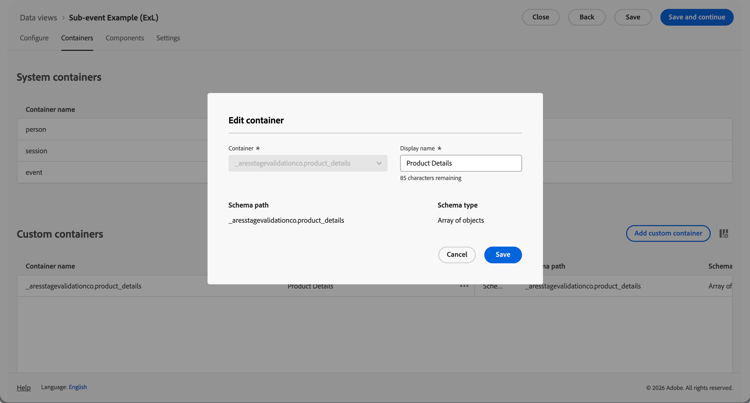This screenshot has width=750, height=403.
Task: Click the Back button in the header
Action: click(587, 17)
